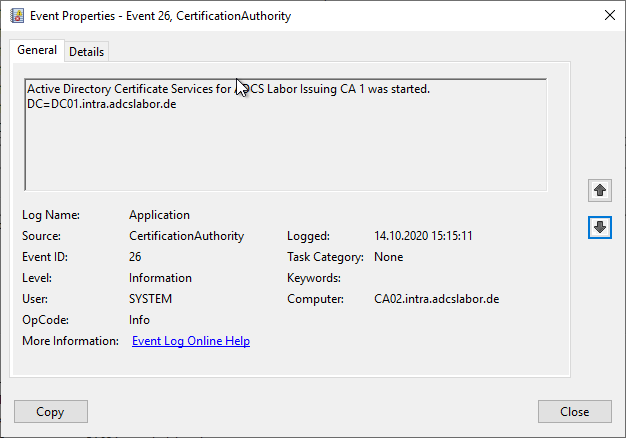Switch to the General tab
The height and width of the screenshot is (438, 626).
tap(37, 50)
